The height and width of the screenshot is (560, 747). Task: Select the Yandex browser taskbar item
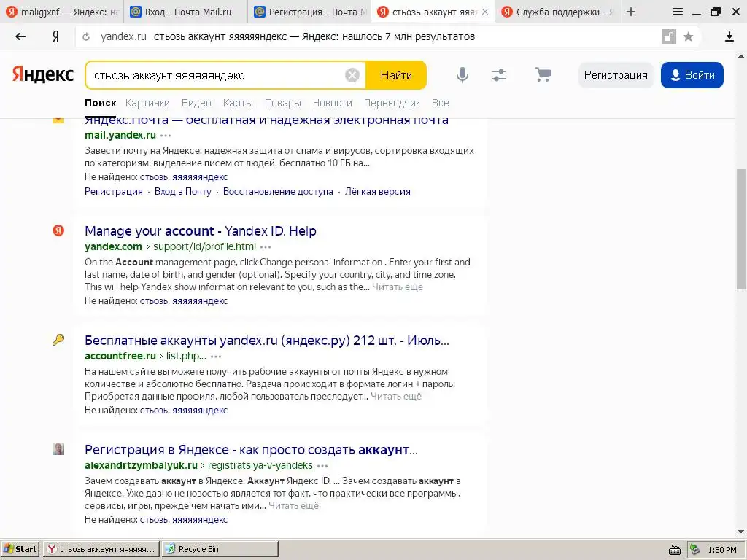click(101, 549)
